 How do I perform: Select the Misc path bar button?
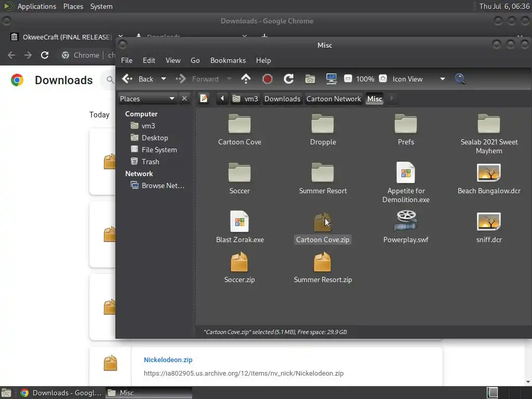click(375, 99)
